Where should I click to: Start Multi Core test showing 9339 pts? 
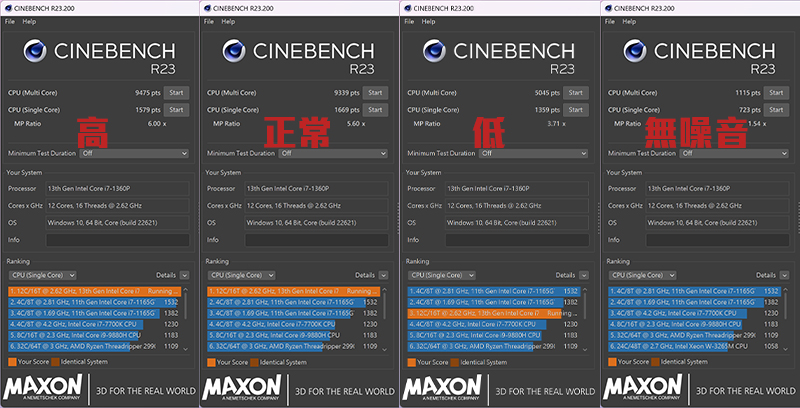[376, 93]
